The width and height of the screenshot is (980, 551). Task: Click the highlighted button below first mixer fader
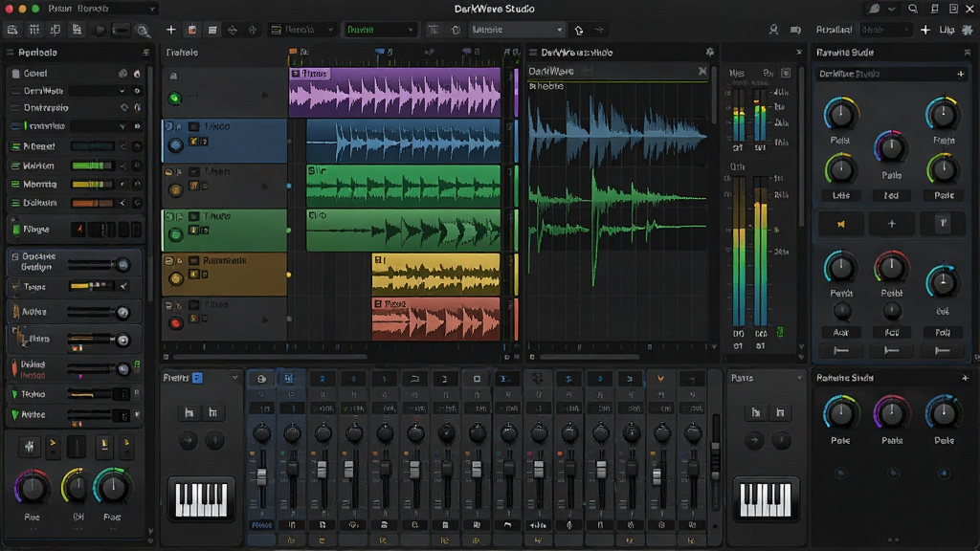[x=261, y=525]
